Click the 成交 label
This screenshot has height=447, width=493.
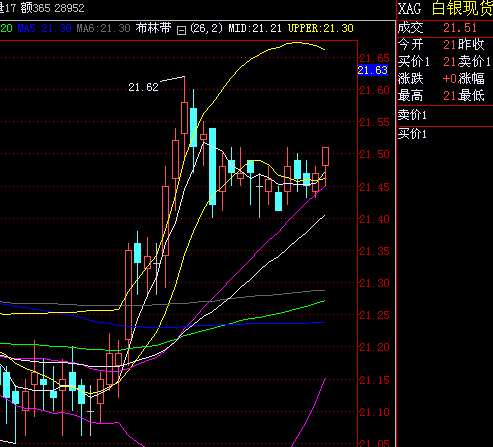(411, 28)
